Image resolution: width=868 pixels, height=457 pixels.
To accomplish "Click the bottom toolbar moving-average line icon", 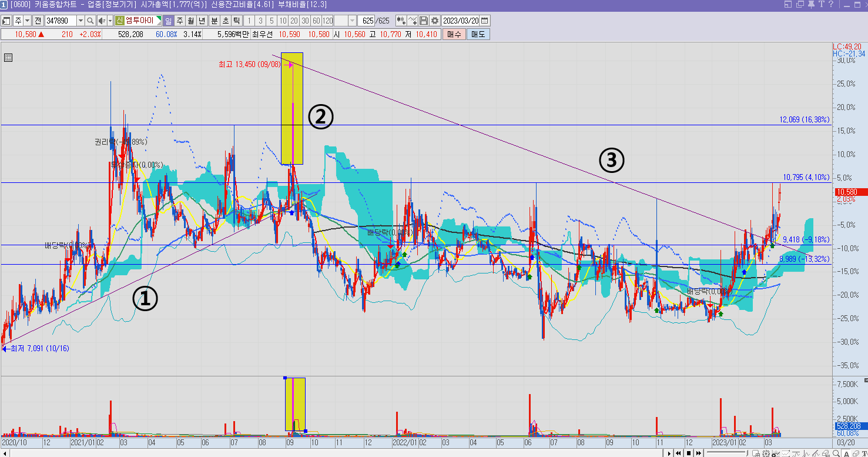I will pyautogui.click(x=796, y=453).
